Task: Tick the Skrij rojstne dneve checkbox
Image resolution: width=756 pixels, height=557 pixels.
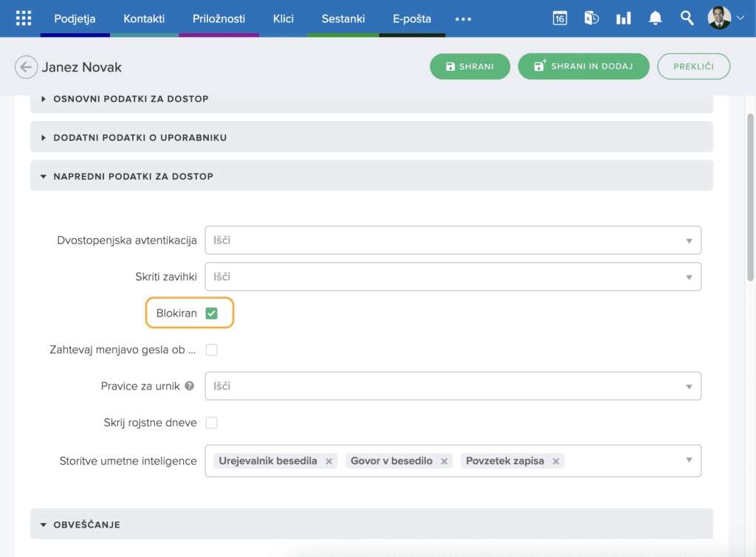Action: click(x=212, y=423)
